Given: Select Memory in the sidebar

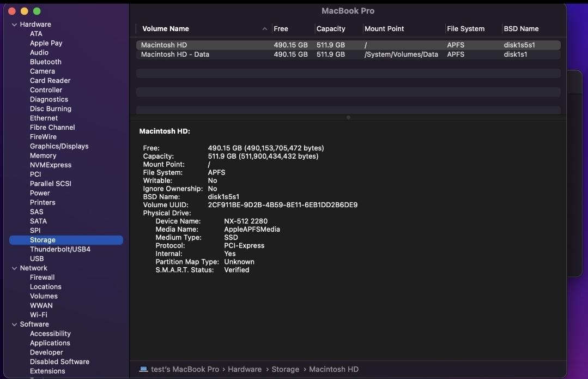Looking at the screenshot, I should (43, 156).
